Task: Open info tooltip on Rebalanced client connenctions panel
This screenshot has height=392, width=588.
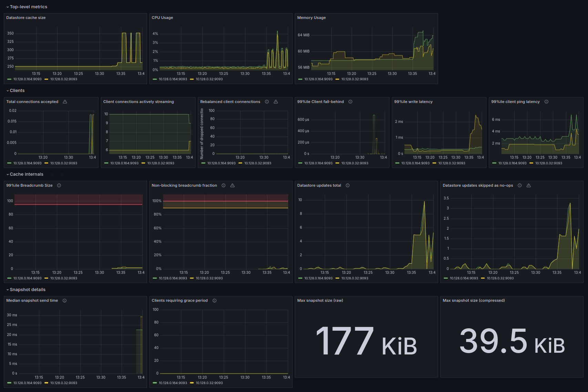Action: click(x=267, y=102)
